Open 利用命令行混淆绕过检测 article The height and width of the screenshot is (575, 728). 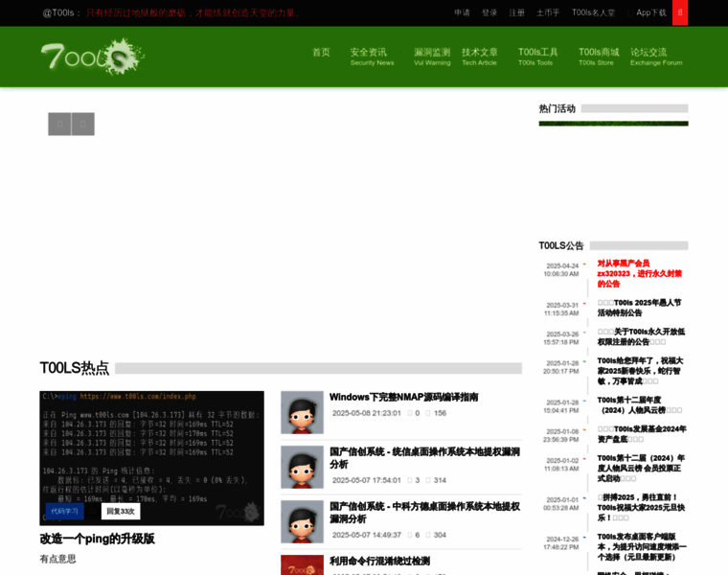[x=379, y=561]
